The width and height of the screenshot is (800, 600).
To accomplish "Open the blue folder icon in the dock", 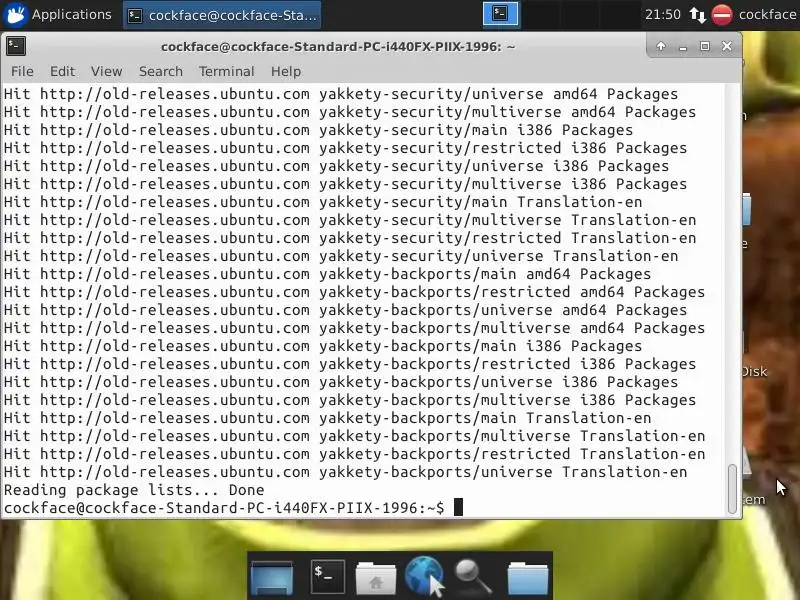I will [528, 578].
